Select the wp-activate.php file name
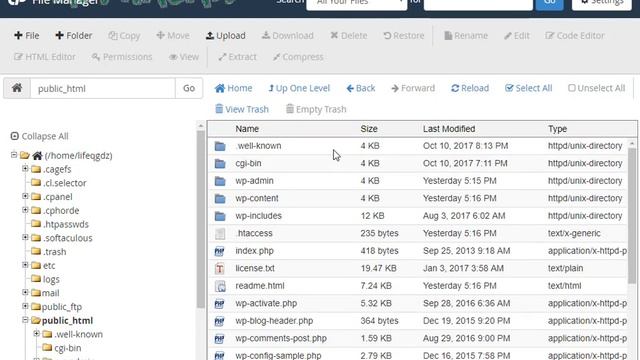This screenshot has width=640, height=360. (266, 303)
